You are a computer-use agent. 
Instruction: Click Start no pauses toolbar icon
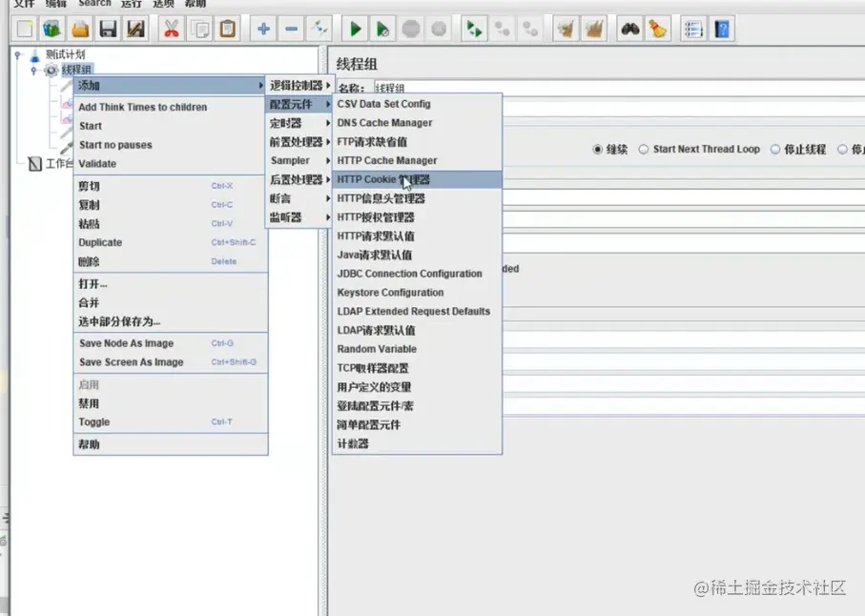pyautogui.click(x=382, y=29)
